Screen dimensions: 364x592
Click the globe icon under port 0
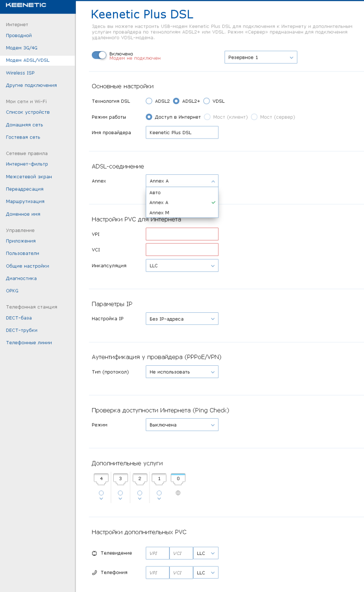178,493
